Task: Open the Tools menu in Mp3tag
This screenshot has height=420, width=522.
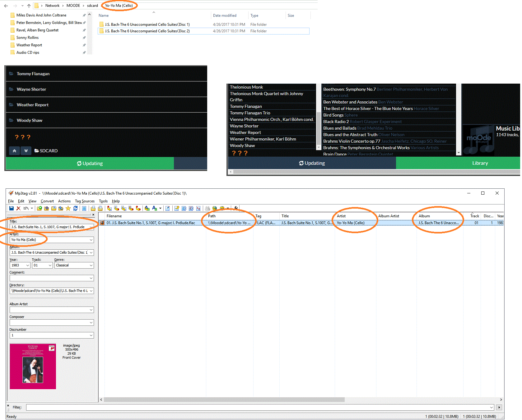Action: pos(103,201)
